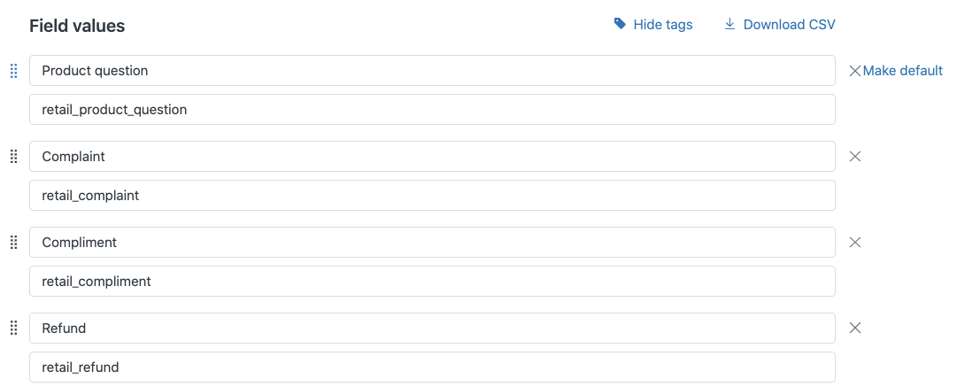
Task: Click the drag handle beside Refund
Action: coord(13,328)
